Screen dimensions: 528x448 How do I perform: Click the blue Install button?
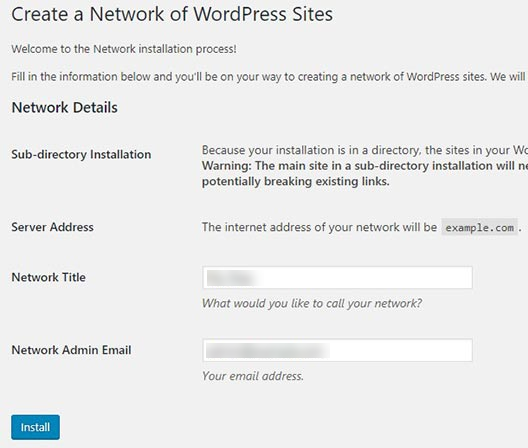click(35, 427)
